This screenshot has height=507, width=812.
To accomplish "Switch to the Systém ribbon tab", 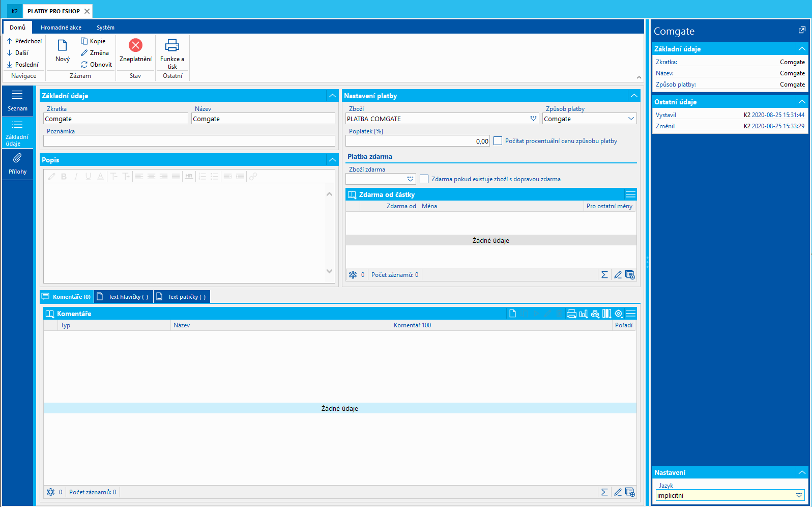I will click(105, 27).
